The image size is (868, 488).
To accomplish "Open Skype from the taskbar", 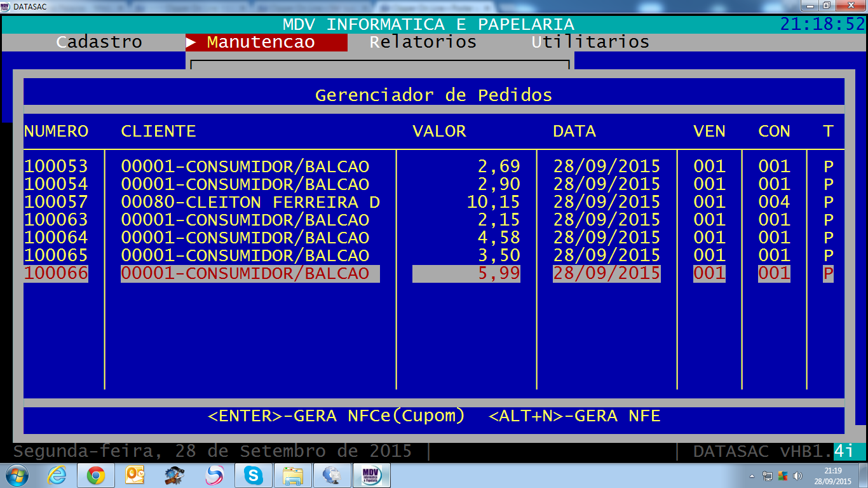I will point(254,475).
